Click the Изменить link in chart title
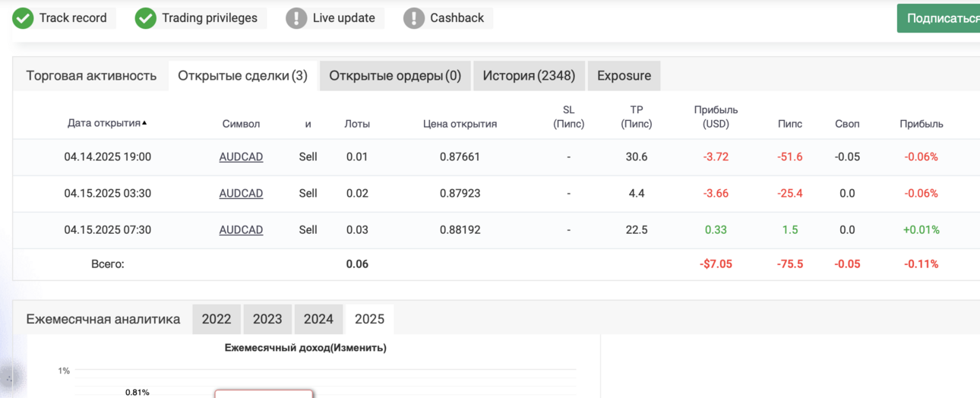The image size is (980, 398). tap(360, 348)
